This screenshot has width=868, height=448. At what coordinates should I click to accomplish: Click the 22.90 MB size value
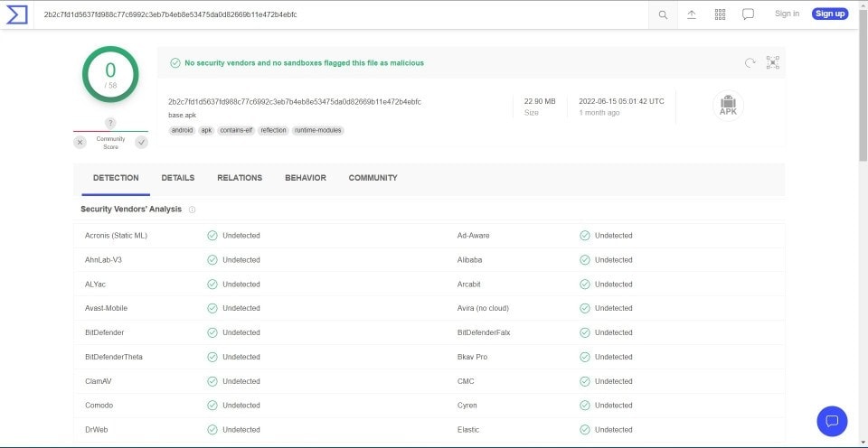point(540,102)
